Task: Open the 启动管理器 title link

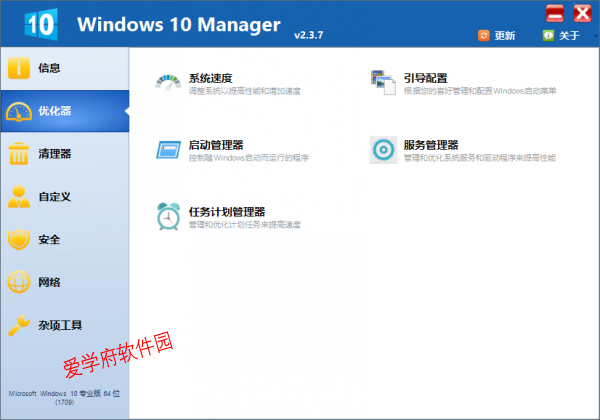Action: click(216, 145)
